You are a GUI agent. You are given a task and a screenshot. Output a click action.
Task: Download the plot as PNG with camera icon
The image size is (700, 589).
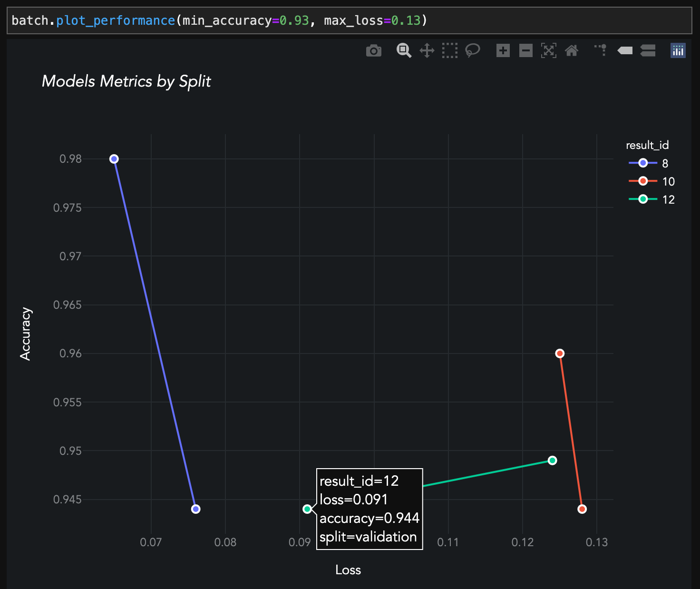pos(373,50)
